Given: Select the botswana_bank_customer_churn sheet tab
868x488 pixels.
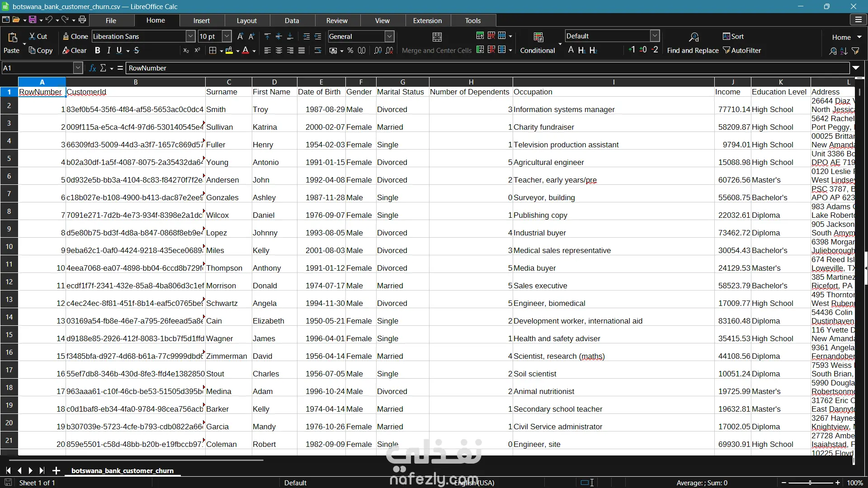Looking at the screenshot, I should pyautogui.click(x=123, y=471).
